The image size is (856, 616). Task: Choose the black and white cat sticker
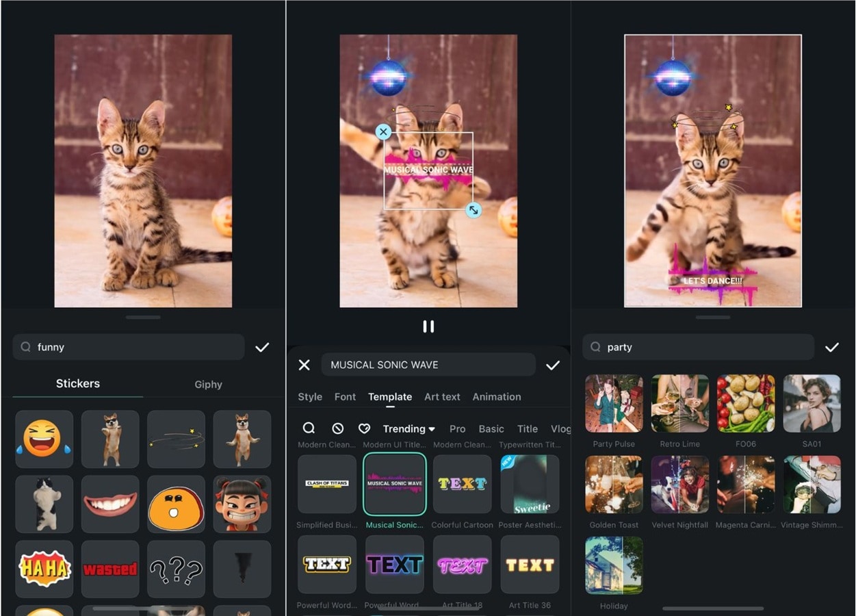[44, 504]
